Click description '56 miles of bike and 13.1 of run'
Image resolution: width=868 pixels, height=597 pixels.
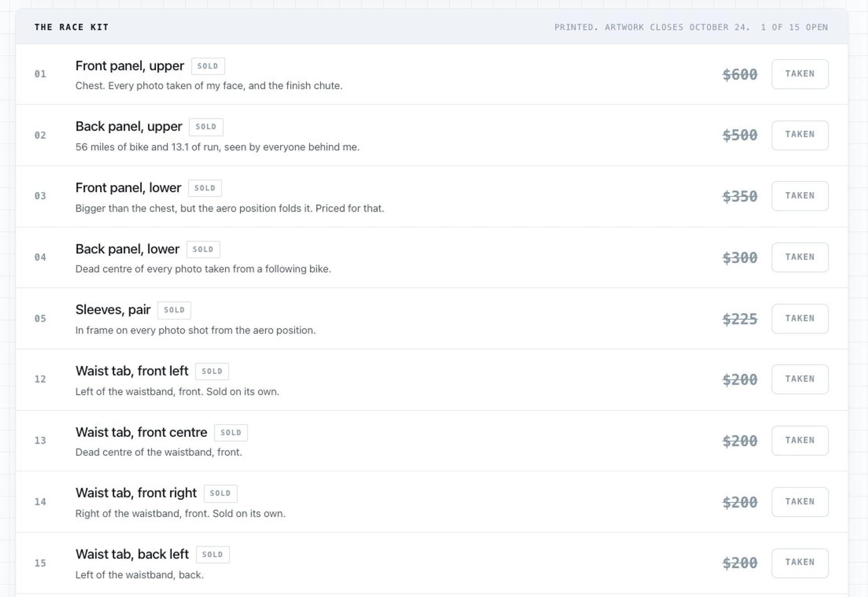(217, 147)
